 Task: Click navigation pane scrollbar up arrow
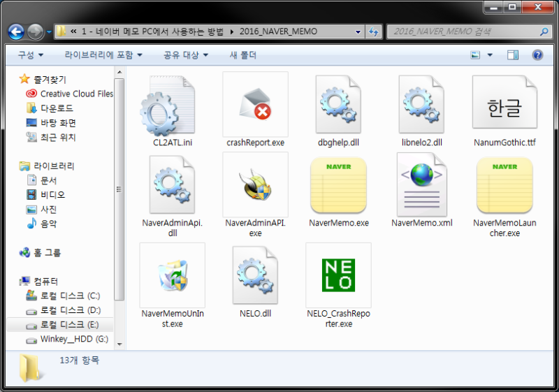tap(119, 73)
